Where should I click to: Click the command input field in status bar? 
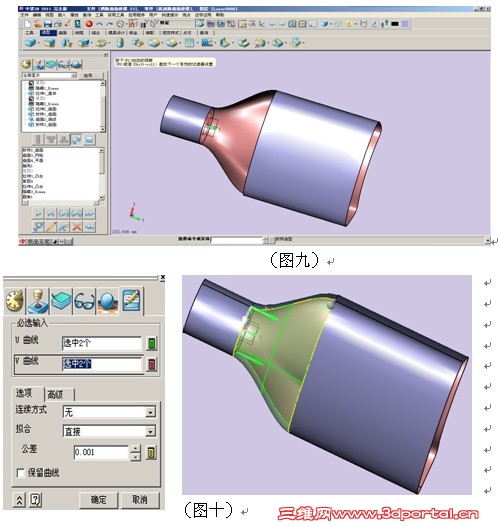click(237, 240)
